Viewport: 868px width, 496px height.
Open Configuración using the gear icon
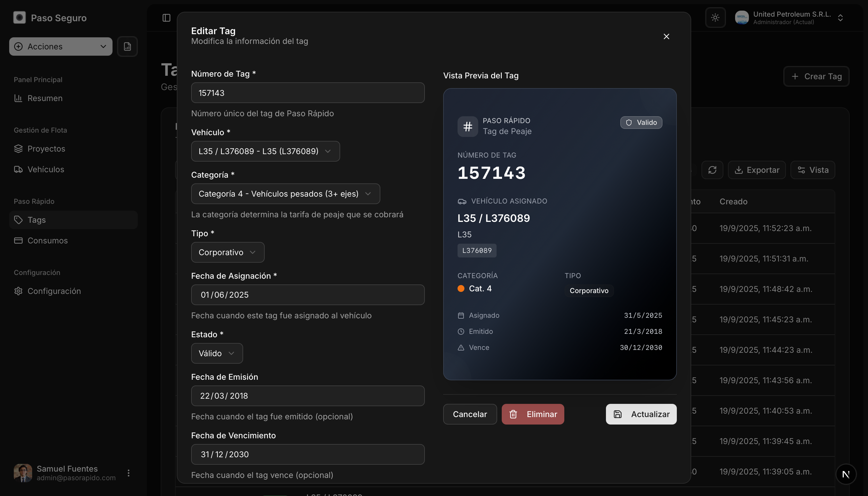(18, 291)
